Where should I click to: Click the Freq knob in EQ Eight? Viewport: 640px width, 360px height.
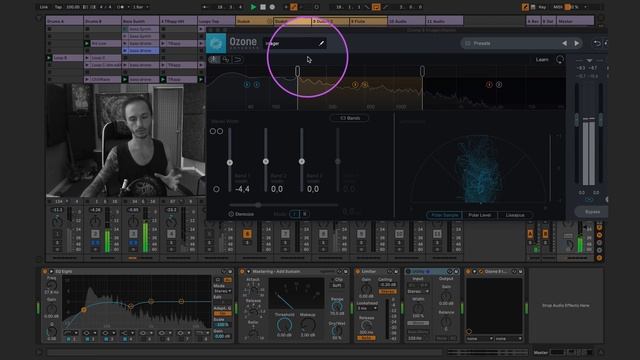click(51, 285)
